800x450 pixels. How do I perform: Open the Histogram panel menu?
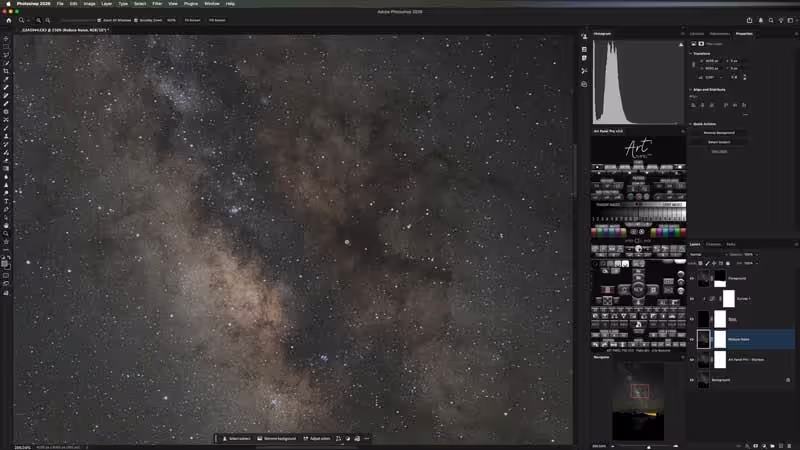[683, 34]
